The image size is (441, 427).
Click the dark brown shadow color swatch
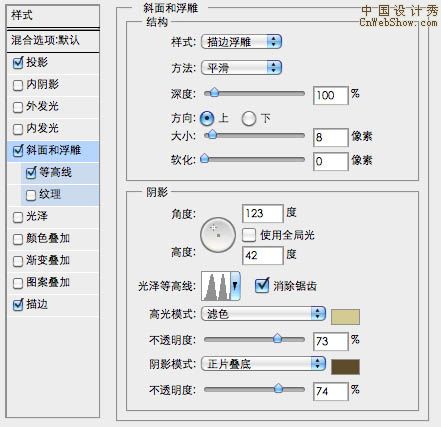345,367
